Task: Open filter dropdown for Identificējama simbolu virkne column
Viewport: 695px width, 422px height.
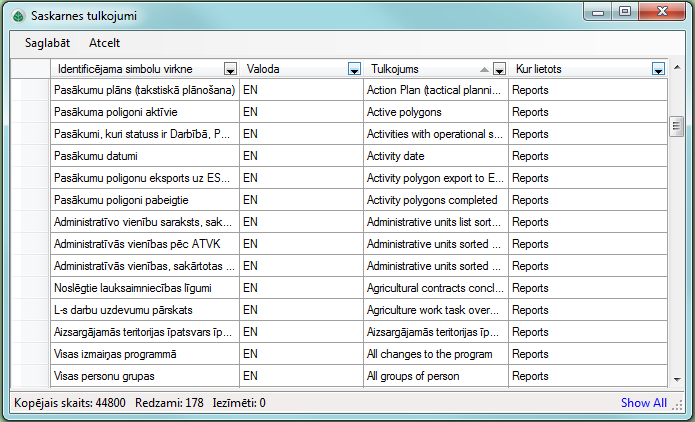Action: coord(230,69)
